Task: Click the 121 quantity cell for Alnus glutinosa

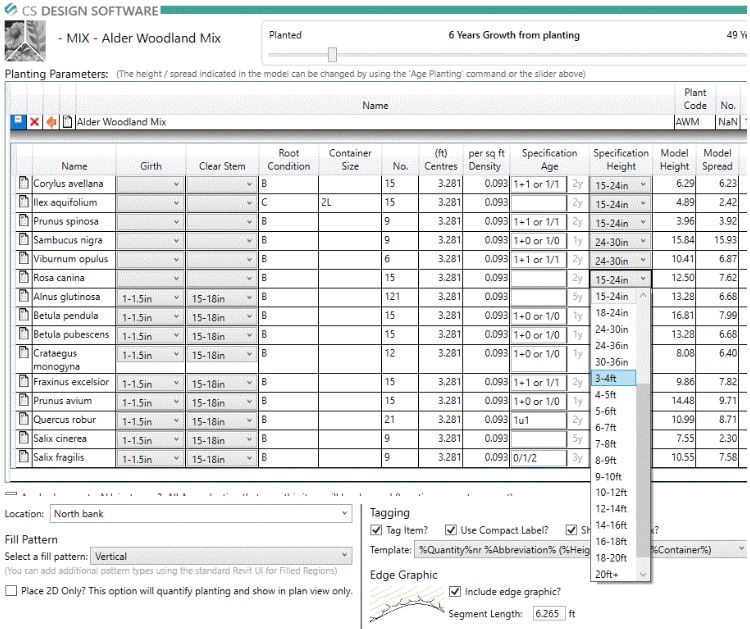Action: (399, 297)
